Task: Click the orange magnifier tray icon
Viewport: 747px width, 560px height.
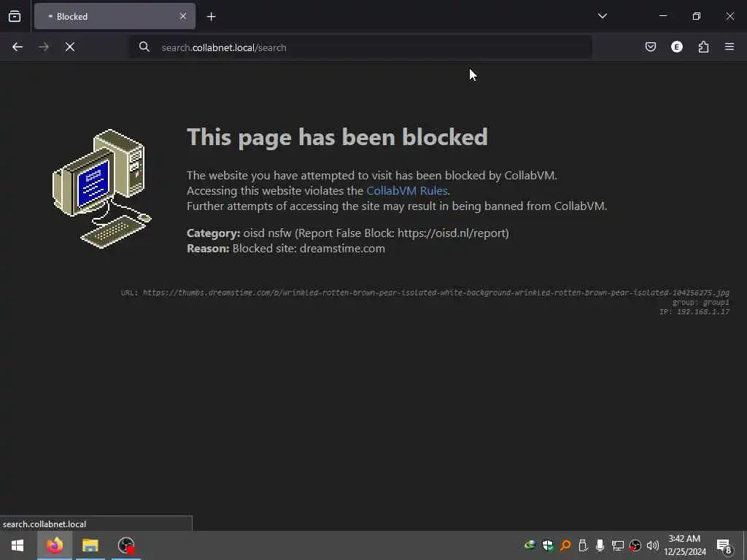Action: (565, 545)
